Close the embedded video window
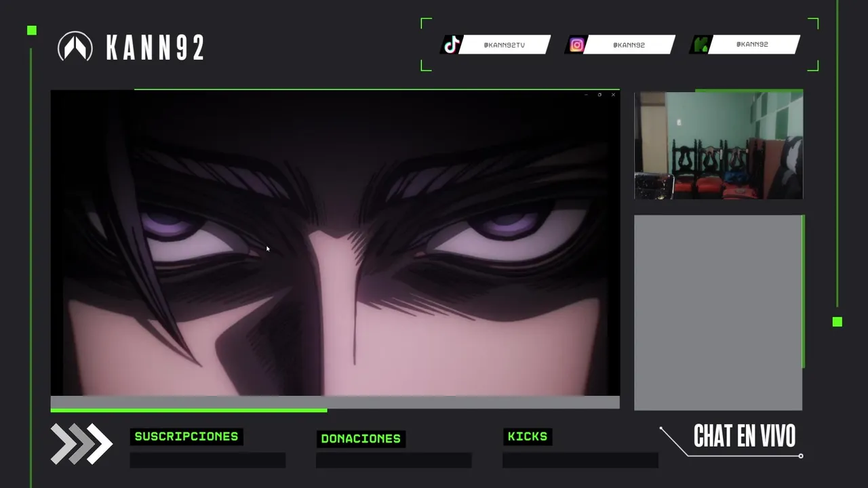This screenshot has height=488, width=868. (x=613, y=95)
